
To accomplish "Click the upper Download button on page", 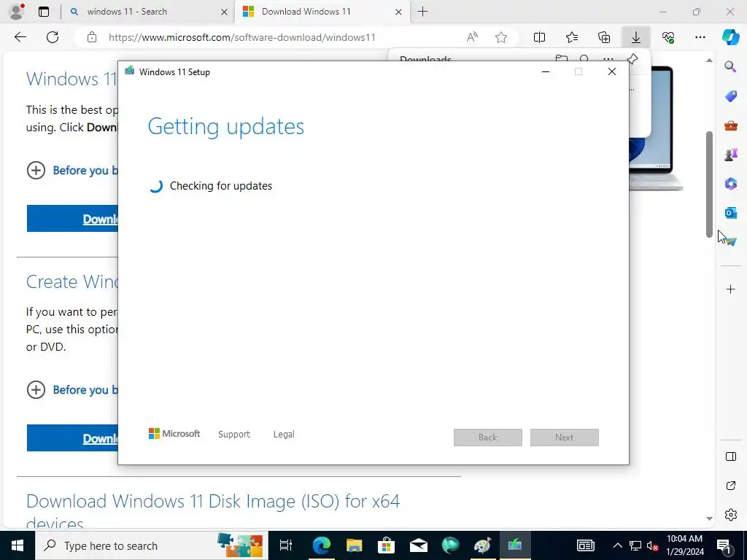I will click(x=72, y=219).
